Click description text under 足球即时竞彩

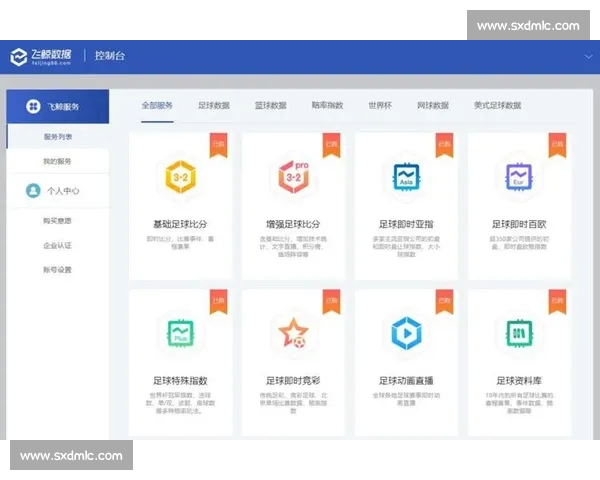(293, 403)
